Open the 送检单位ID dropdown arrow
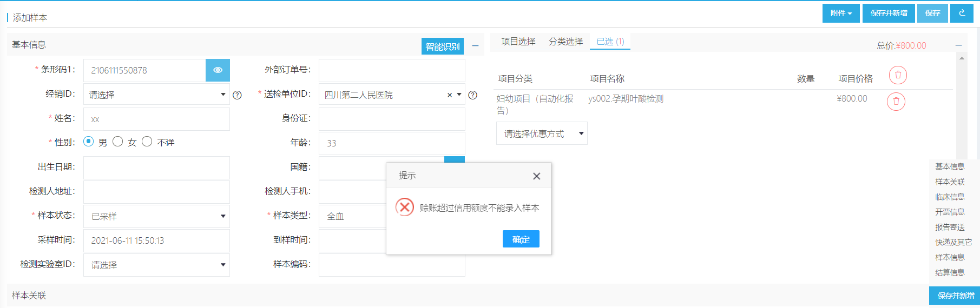The image size is (980, 308). coord(459,95)
